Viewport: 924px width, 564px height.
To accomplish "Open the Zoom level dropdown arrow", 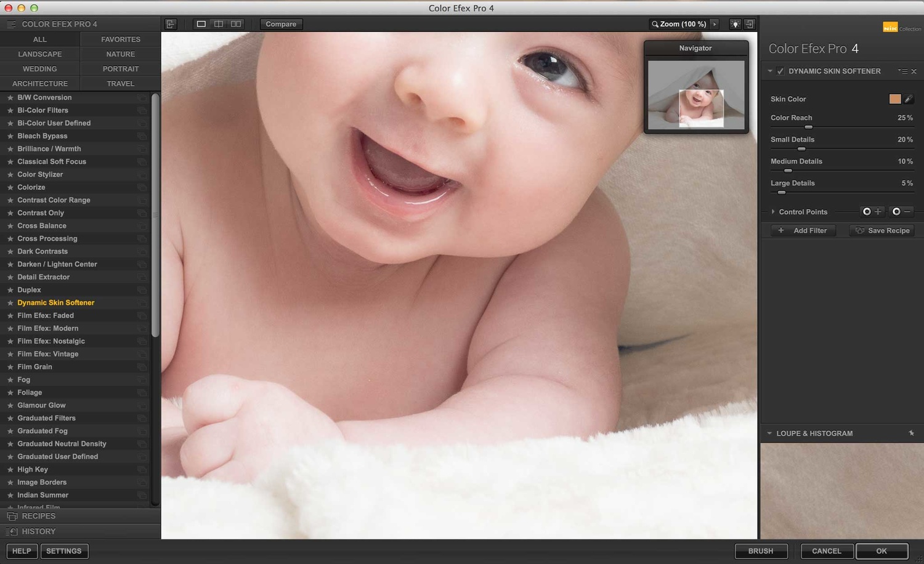I will click(715, 24).
